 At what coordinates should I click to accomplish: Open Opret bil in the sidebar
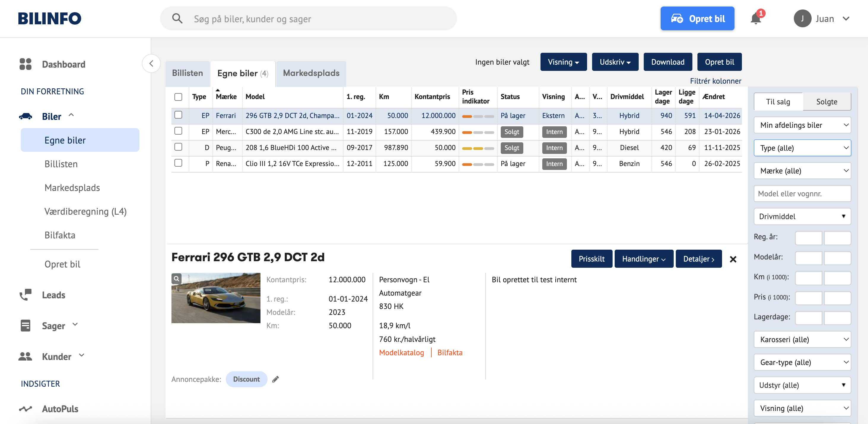pyautogui.click(x=62, y=264)
